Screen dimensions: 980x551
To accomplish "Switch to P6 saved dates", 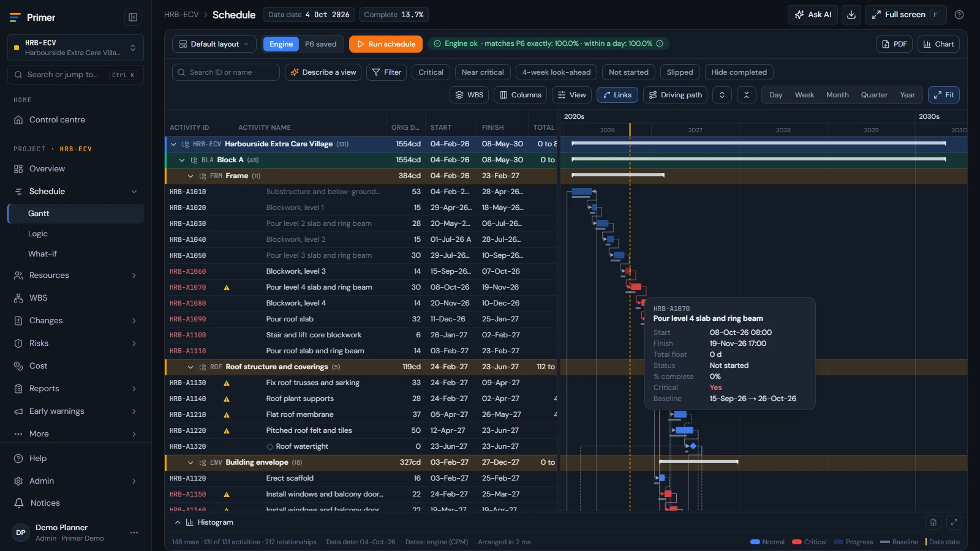I will (x=321, y=44).
